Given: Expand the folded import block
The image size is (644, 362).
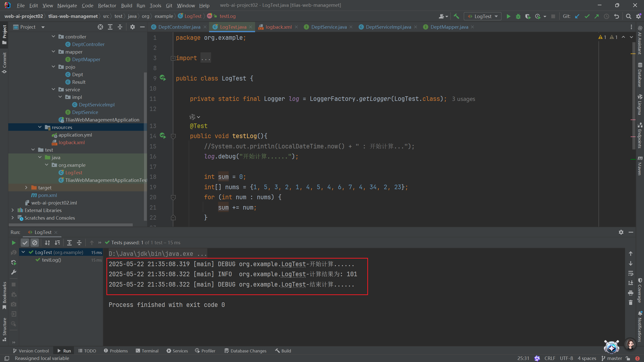Looking at the screenshot, I should (x=173, y=58).
